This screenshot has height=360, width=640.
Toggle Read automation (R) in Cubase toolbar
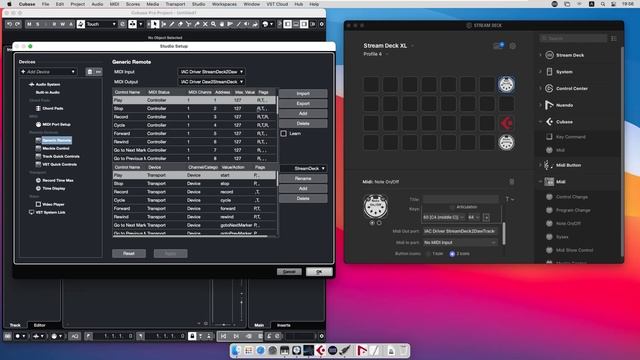pyautogui.click(x=54, y=24)
